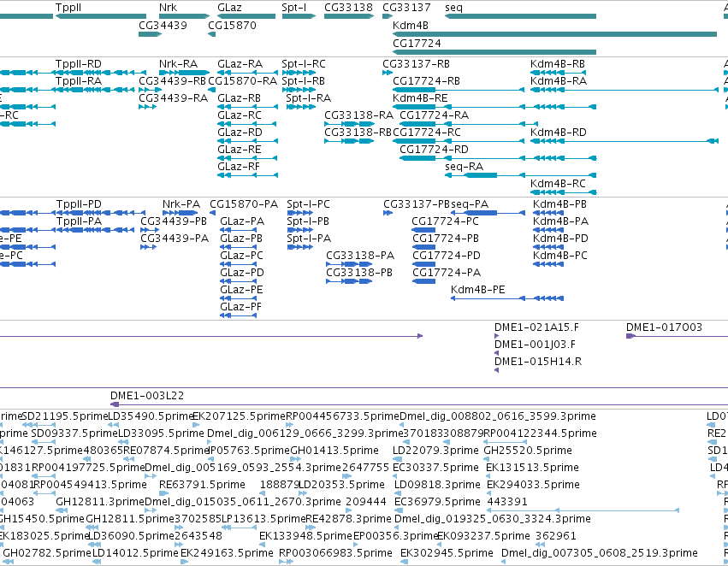Screen dimensions: 728x566
Task: Click clone DME1-021A15.F
Action: pos(536,327)
